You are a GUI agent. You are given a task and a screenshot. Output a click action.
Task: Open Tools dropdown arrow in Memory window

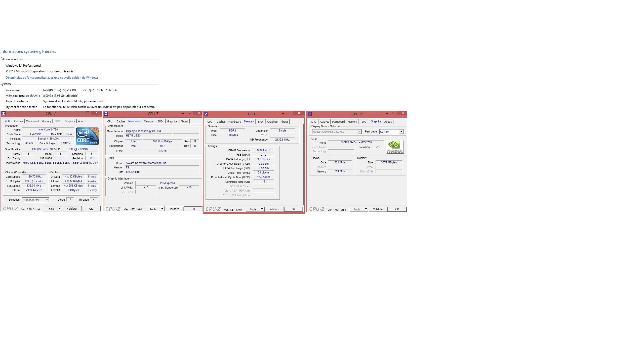click(x=262, y=209)
